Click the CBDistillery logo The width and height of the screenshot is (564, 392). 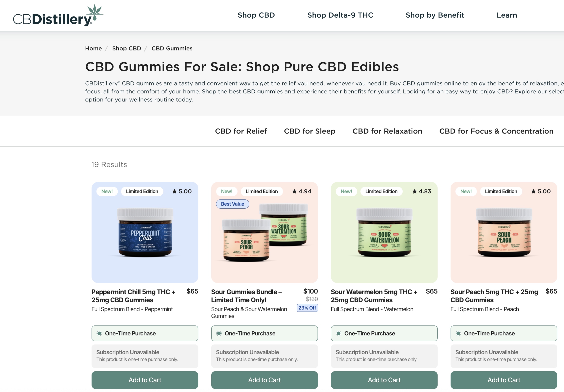pos(58,15)
